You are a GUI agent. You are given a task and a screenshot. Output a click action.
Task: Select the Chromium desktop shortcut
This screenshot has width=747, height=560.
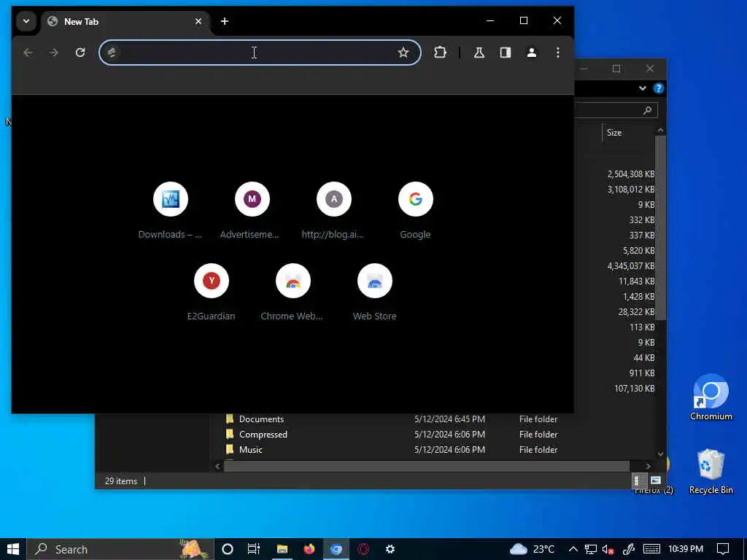(x=711, y=397)
